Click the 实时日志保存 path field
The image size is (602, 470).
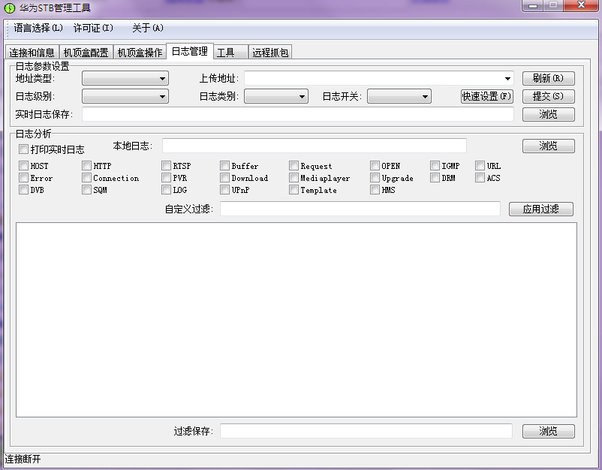click(298, 114)
